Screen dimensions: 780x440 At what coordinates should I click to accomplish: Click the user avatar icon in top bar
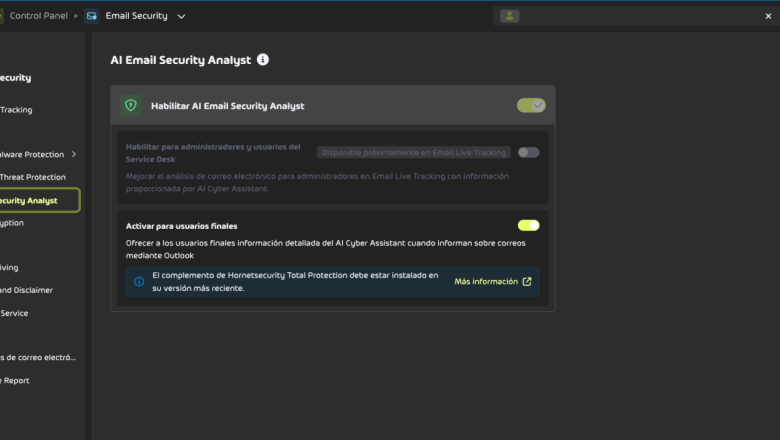pyautogui.click(x=510, y=16)
